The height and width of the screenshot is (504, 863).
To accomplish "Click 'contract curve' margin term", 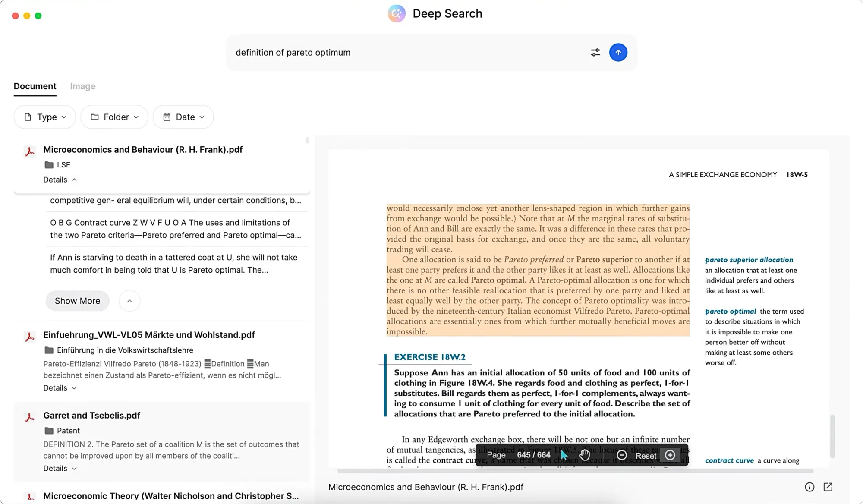I will point(729,460).
